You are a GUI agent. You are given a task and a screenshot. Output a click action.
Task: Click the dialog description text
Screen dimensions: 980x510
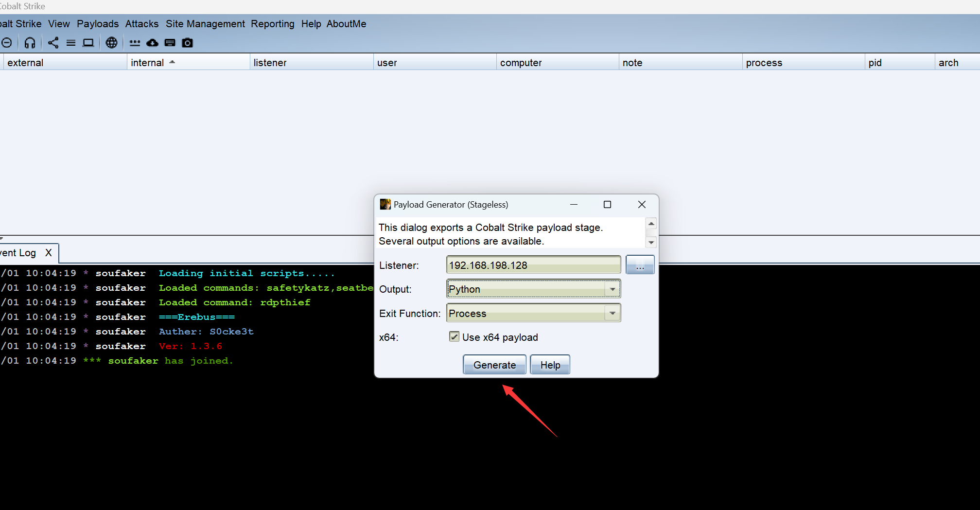point(490,234)
